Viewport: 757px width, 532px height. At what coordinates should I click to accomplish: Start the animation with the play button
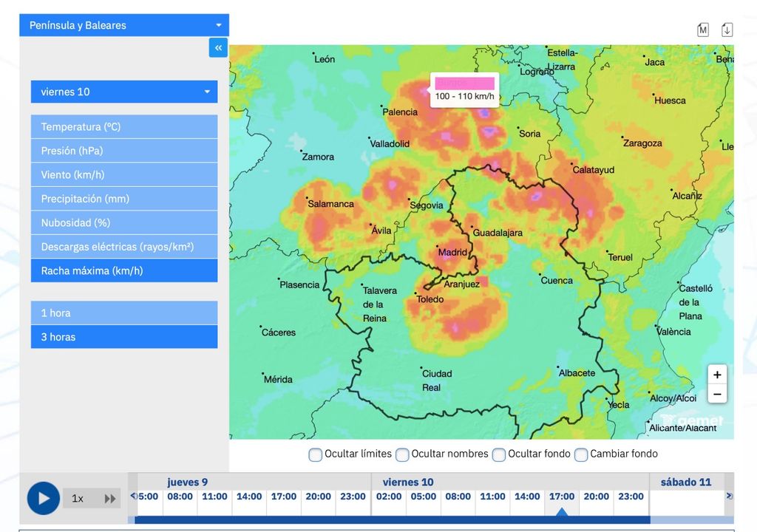click(44, 498)
